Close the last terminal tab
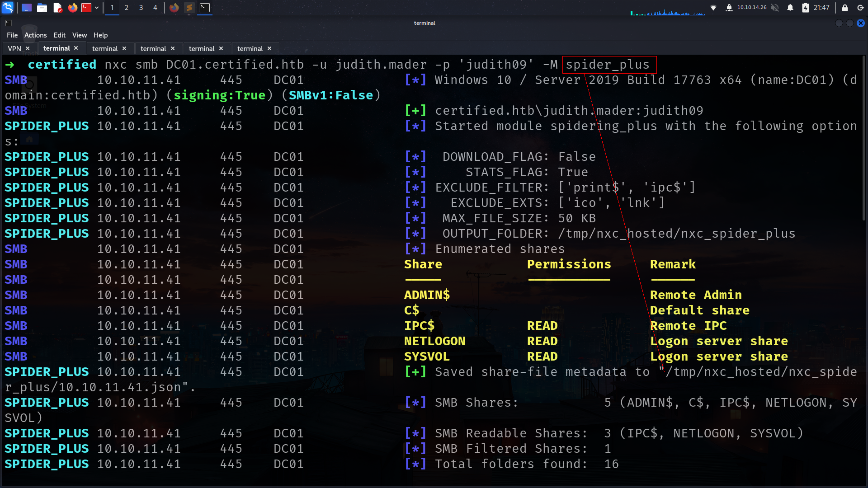 pos(269,48)
